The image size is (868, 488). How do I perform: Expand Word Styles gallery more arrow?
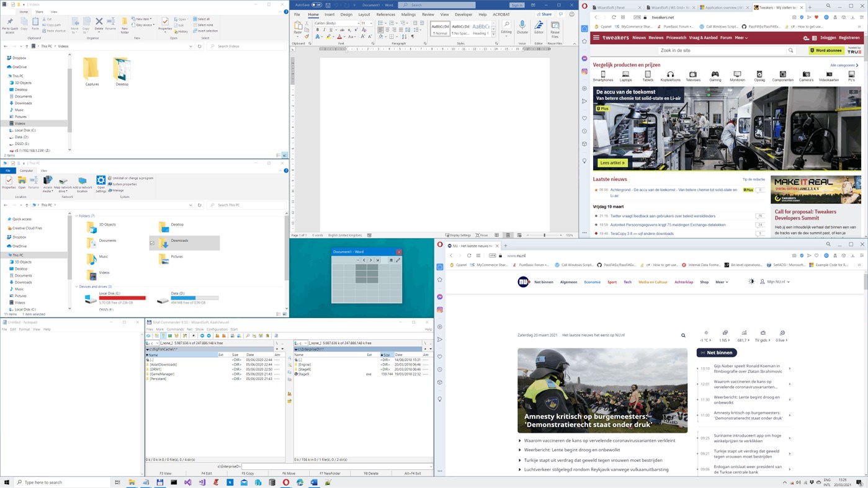pos(494,33)
